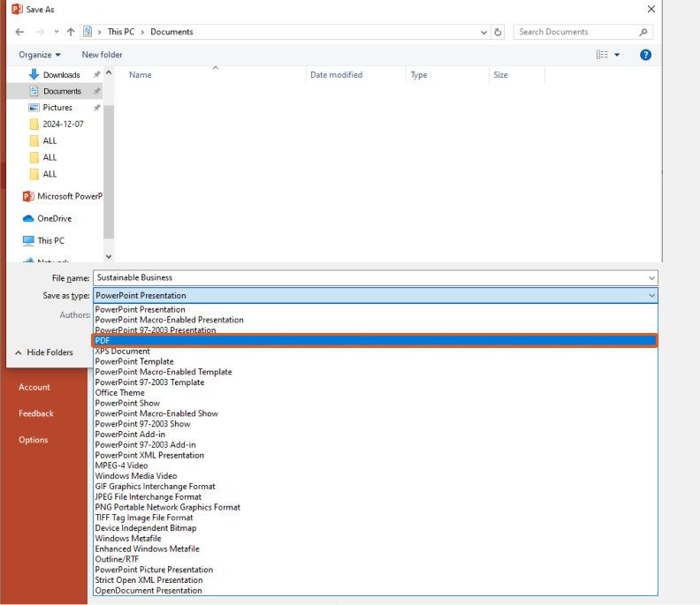Viewport: 700px width, 605px height.
Task: Select Windows Media Video type
Action: click(376, 476)
